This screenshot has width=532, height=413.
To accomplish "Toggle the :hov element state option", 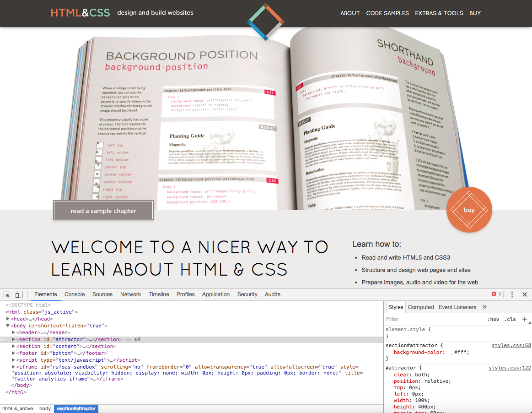I will (493, 319).
